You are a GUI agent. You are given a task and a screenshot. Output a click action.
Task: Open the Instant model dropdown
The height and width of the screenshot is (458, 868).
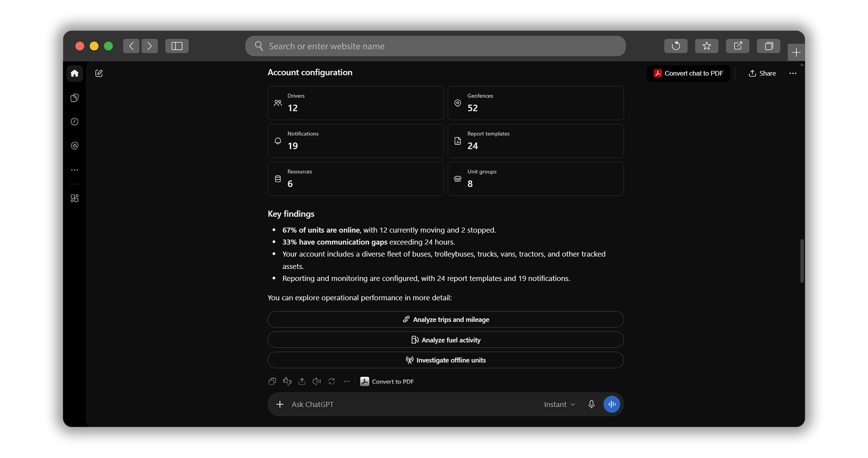[560, 404]
